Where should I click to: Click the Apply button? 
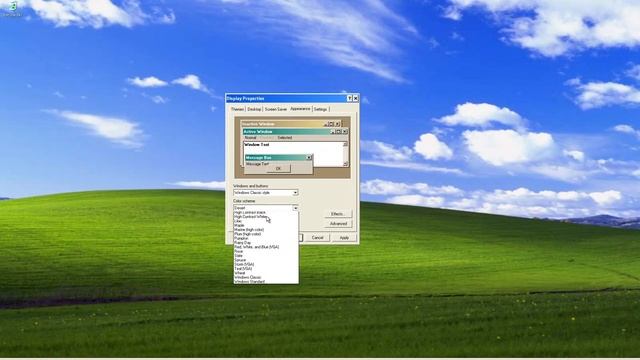(344, 238)
